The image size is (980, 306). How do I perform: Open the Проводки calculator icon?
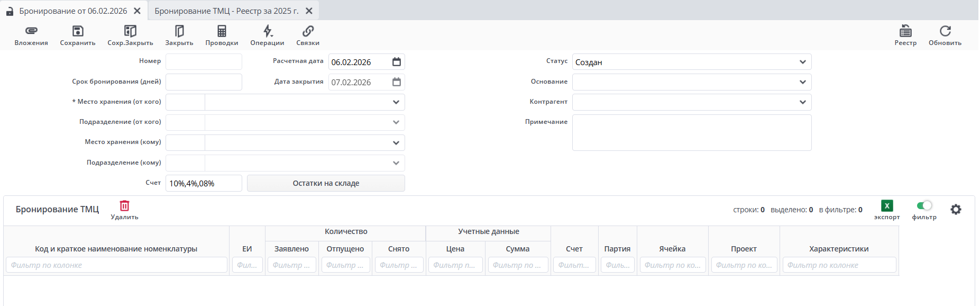[x=222, y=31]
